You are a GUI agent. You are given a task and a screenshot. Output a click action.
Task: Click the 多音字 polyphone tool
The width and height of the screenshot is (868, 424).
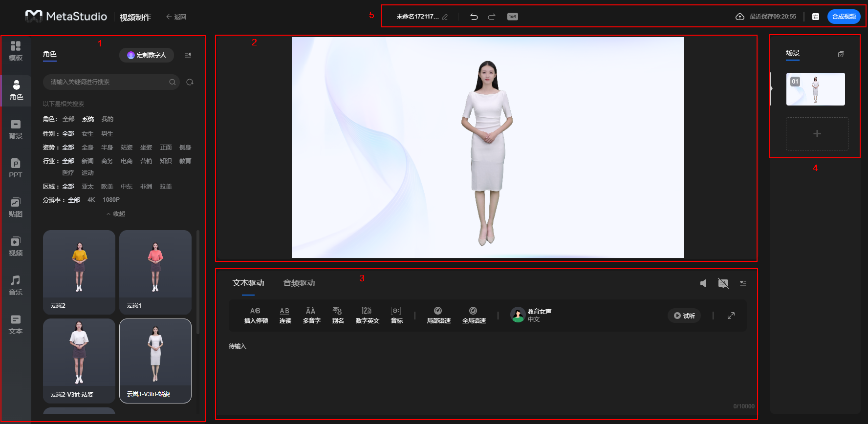coord(311,316)
